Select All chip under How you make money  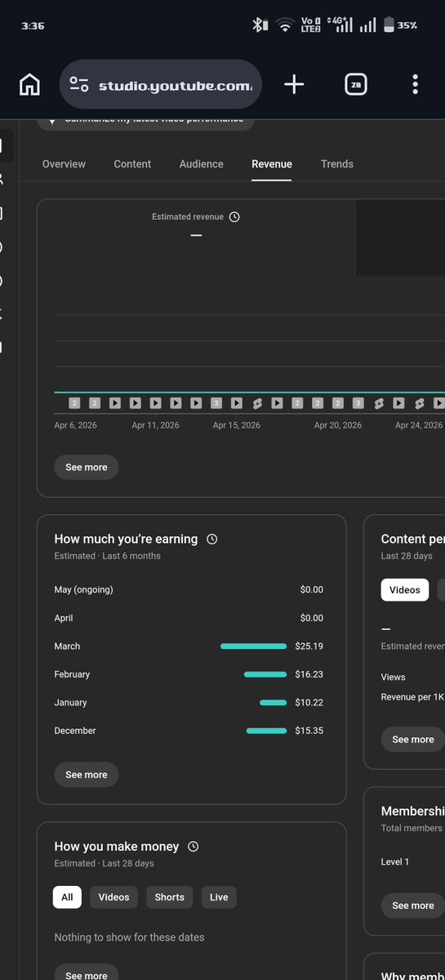click(68, 897)
